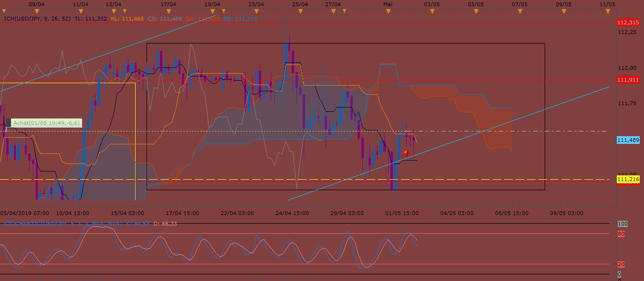
Task: Click the 15/04 03:00 time label
Action: tap(127, 213)
